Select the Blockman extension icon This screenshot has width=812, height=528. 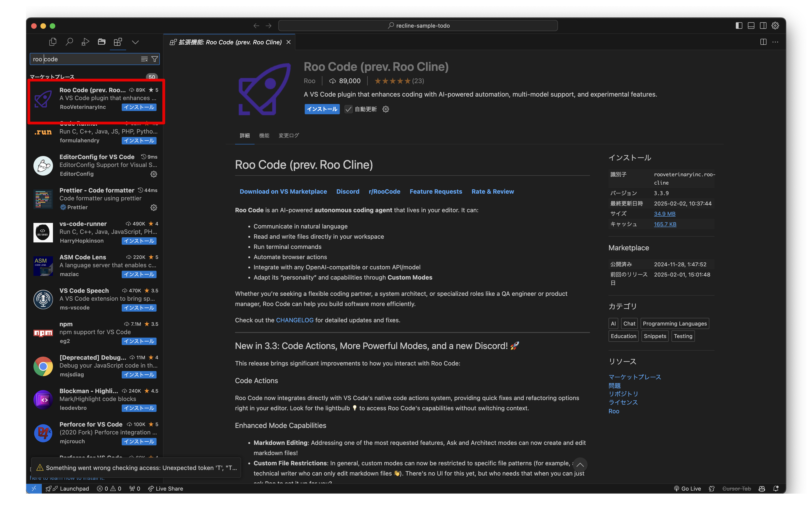coord(43,399)
